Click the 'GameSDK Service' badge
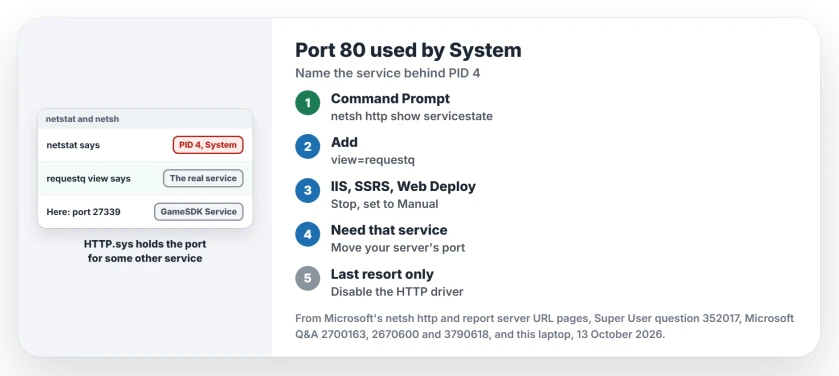This screenshot has height=376, width=839. 199,211
